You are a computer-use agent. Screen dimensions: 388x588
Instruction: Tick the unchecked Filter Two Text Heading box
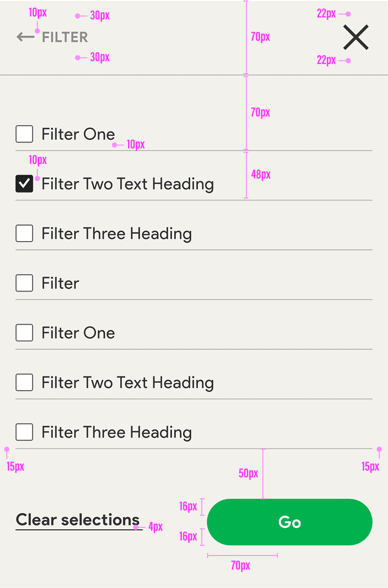[24, 382]
